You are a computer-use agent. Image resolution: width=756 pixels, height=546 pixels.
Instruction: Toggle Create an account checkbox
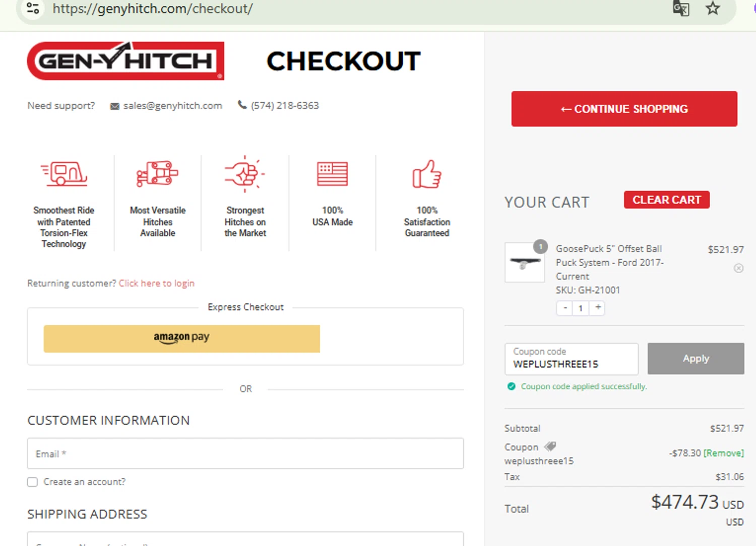pyautogui.click(x=33, y=482)
